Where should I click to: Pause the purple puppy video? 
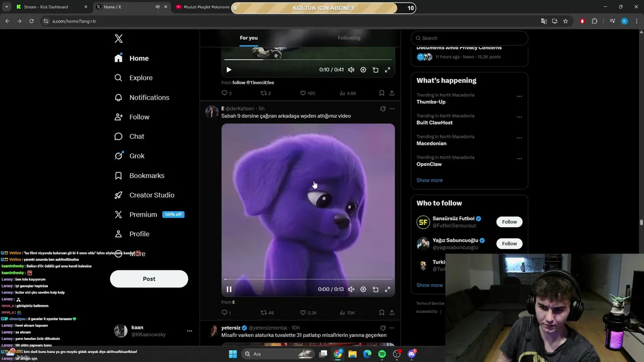point(229,290)
